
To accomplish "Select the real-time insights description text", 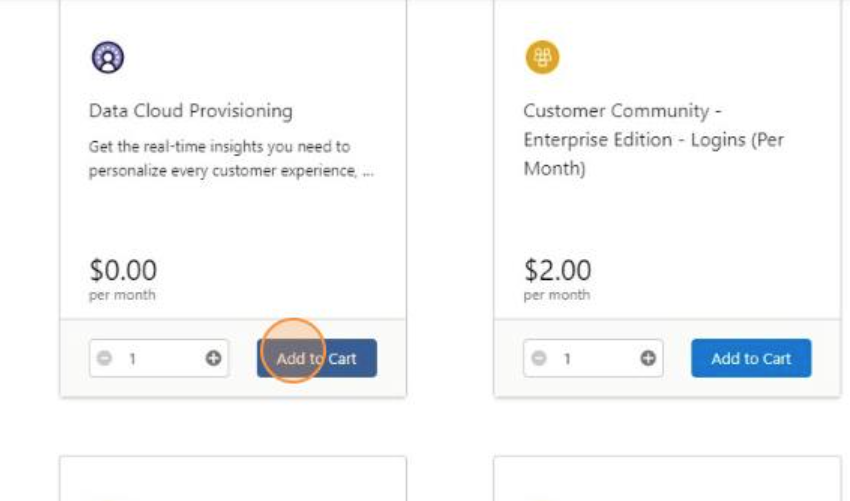I will click(x=231, y=158).
